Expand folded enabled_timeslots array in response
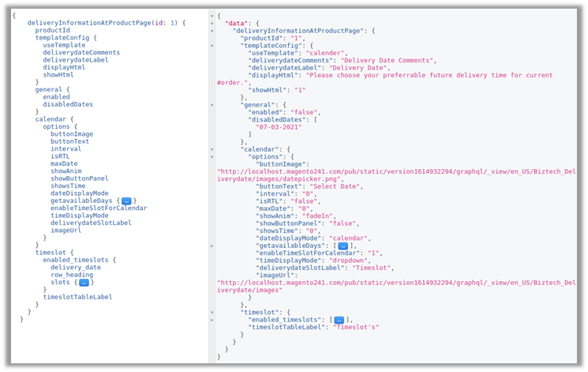Viewport: 588px width, 372px height. click(x=339, y=319)
